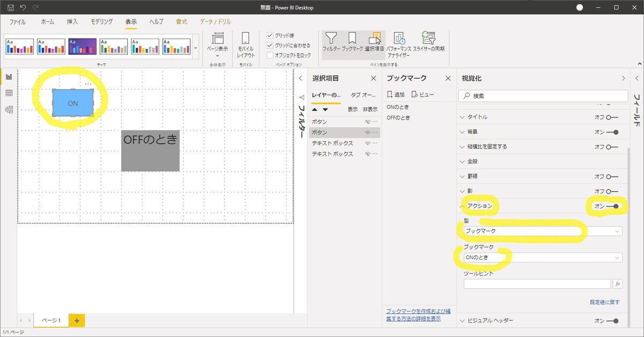Turn off the アクション switch
Viewport: 644px width, 337px height.
(612, 206)
